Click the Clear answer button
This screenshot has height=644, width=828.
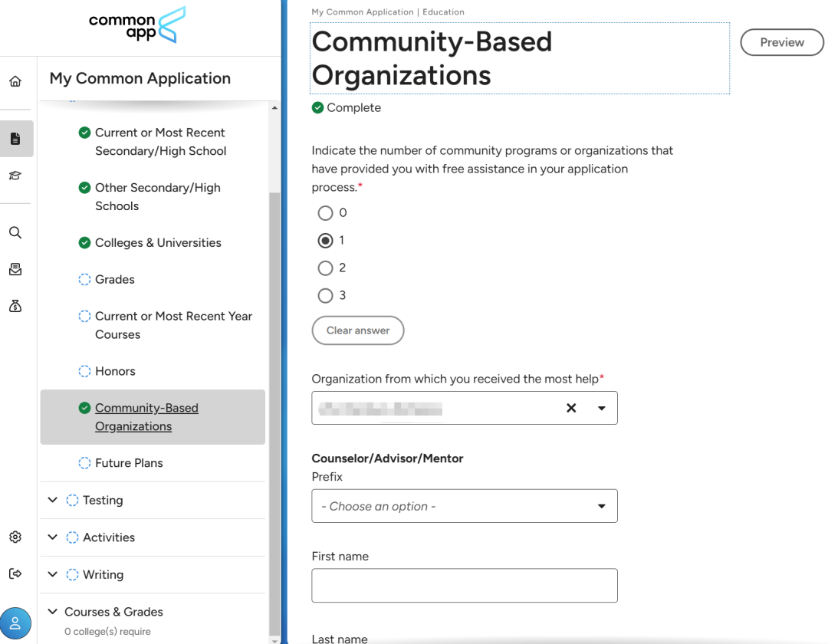point(358,330)
